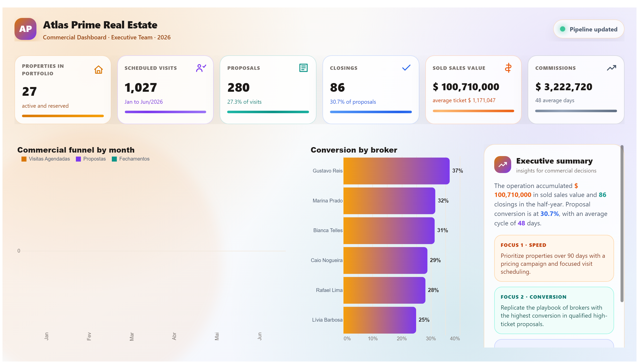Click the Executive summary scrollbar
This screenshot has height=364, width=639.
(622, 224)
